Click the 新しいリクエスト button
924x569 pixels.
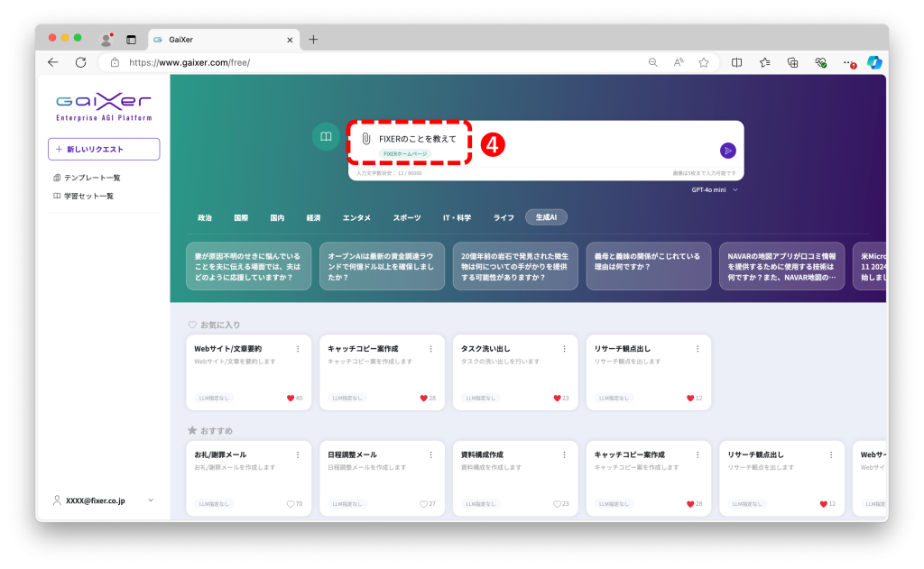coord(104,149)
